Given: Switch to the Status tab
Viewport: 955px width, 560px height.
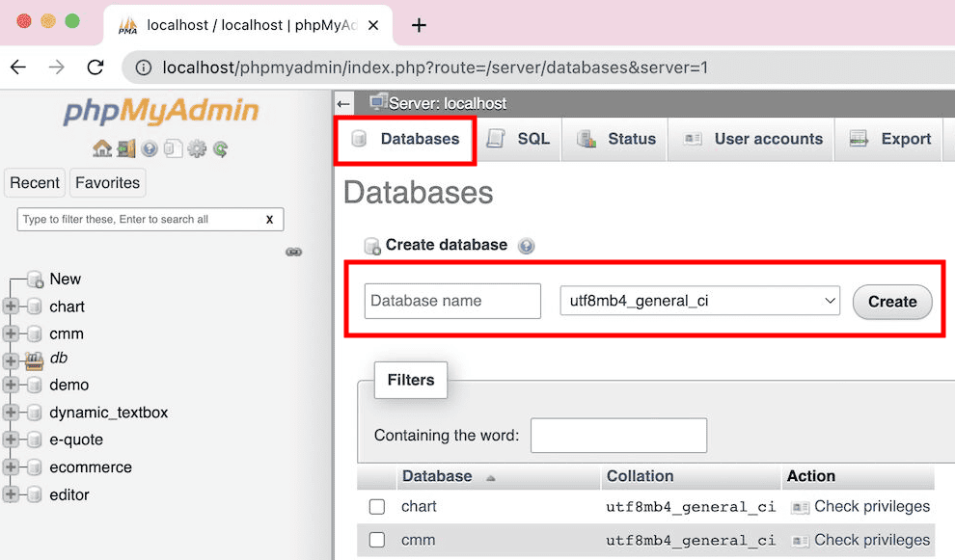Looking at the screenshot, I should 615,140.
